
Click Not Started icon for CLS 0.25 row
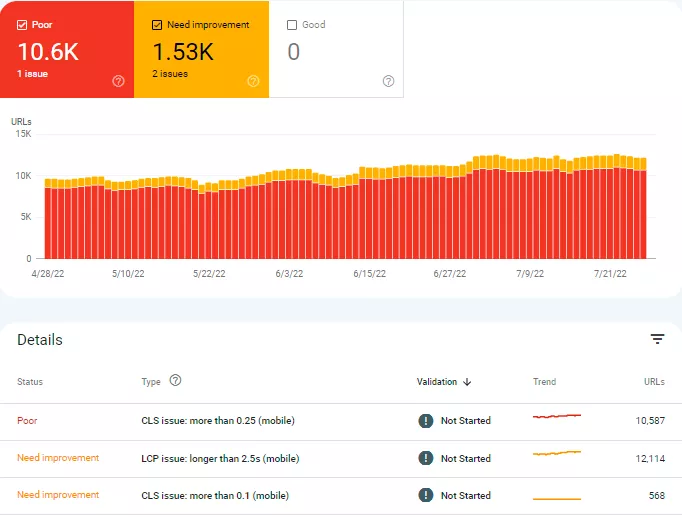[425, 420]
